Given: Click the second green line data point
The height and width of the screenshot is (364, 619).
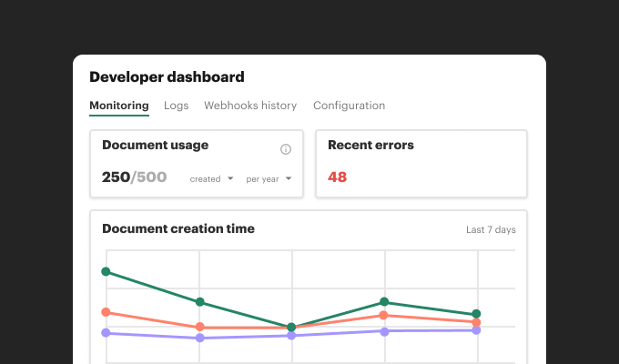Looking at the screenshot, I should click(199, 302).
